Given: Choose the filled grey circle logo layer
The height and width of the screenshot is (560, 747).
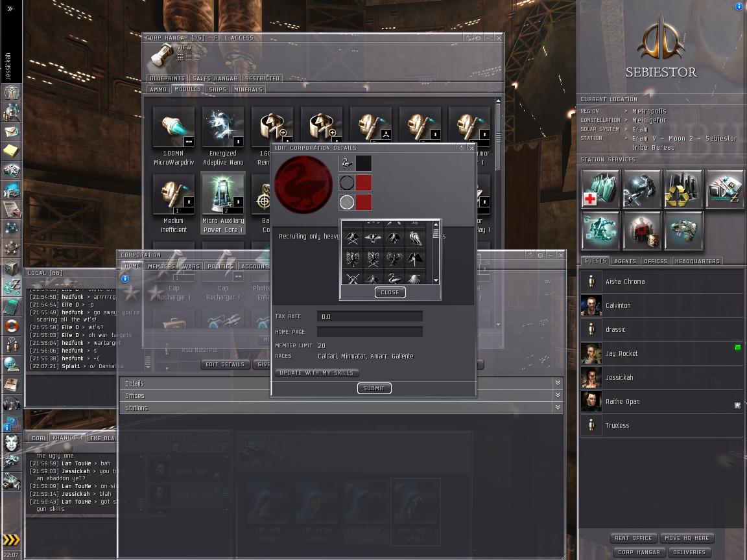Looking at the screenshot, I should click(x=346, y=202).
